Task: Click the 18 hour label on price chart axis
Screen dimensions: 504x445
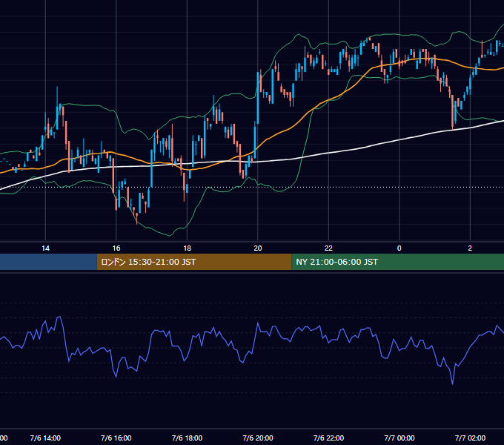Action: coord(187,248)
